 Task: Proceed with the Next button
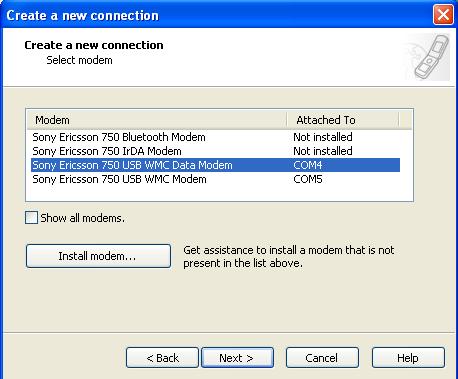(x=237, y=358)
